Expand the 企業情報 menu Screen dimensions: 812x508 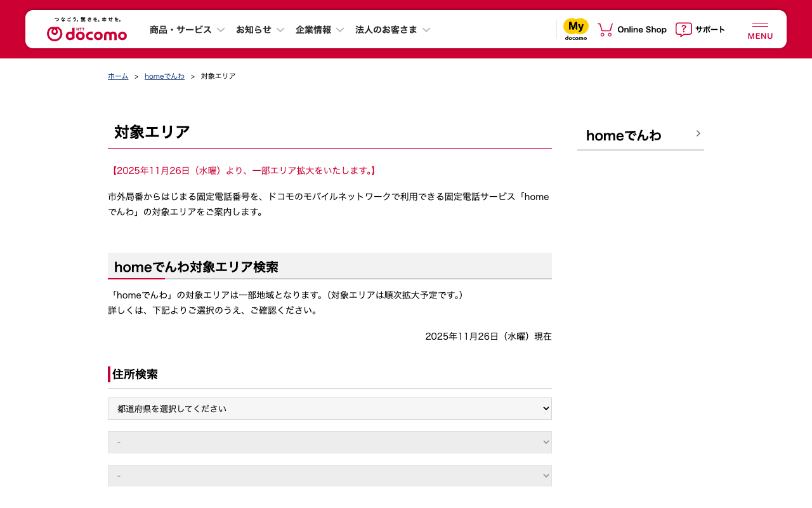click(x=320, y=30)
